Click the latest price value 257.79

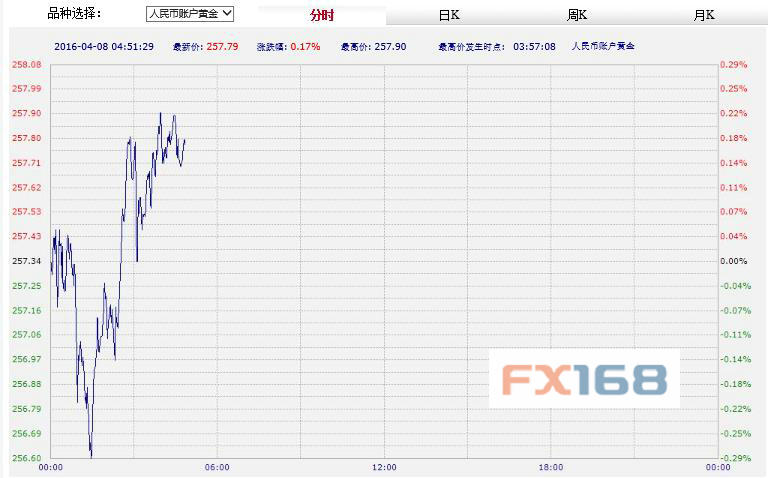[224, 46]
